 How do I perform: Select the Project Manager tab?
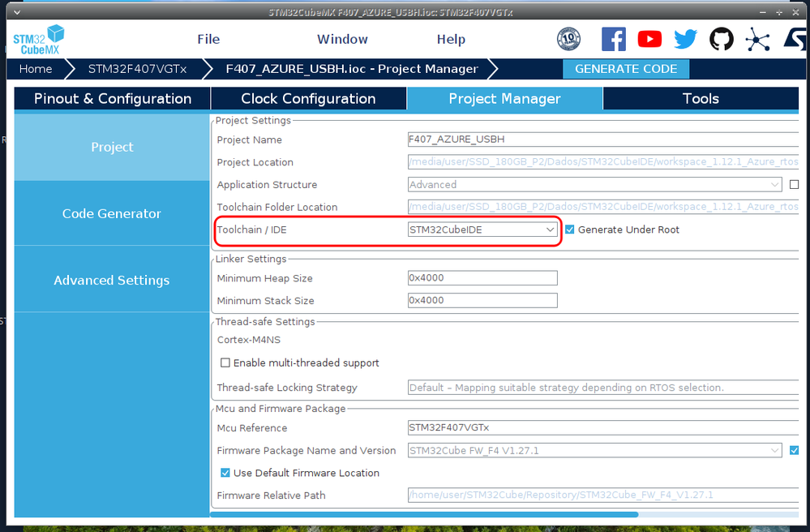click(504, 99)
